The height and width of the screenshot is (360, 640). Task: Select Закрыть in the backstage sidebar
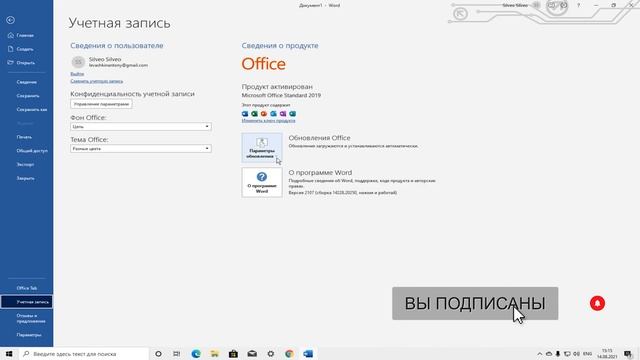26,178
